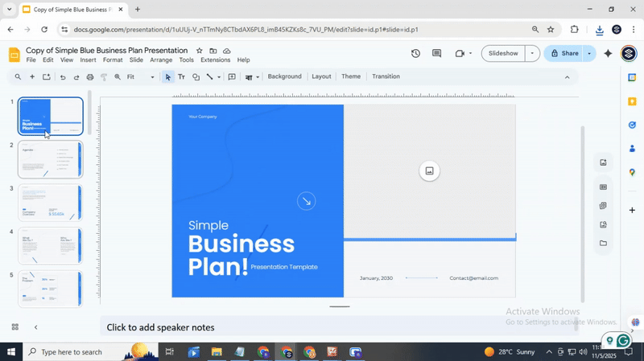644x361 pixels.
Task: Expand the Share button dropdown arrow
Action: point(589,54)
